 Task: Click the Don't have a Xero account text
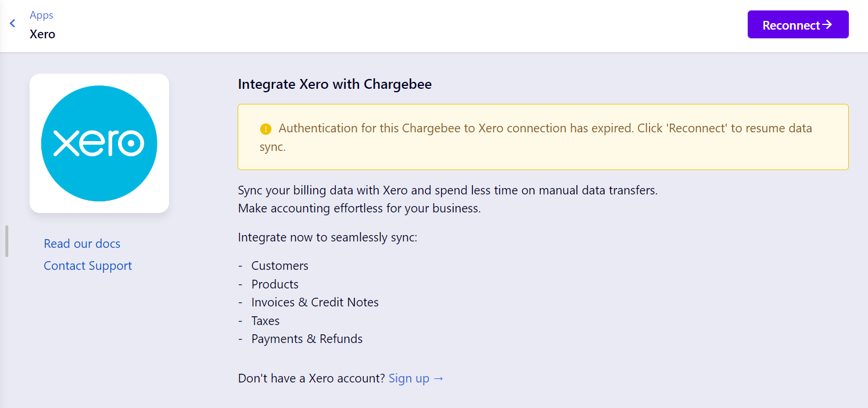(x=311, y=378)
